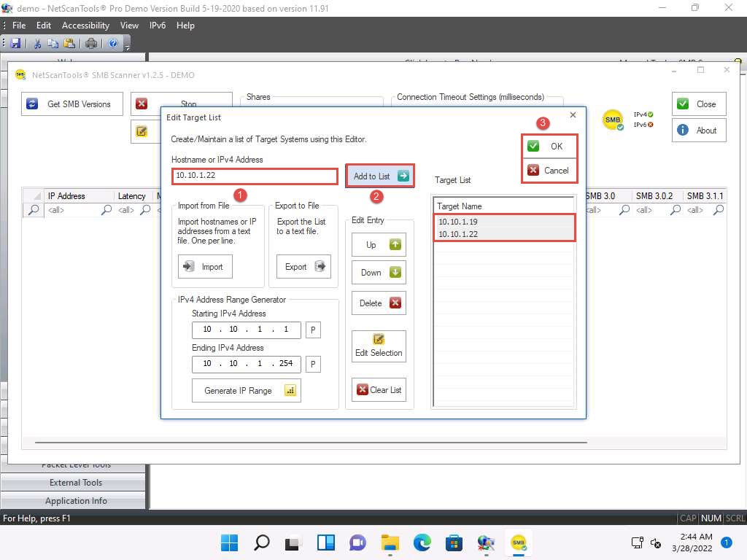The image size is (747, 560).
Task: Click Clear List button
Action: pyautogui.click(x=379, y=390)
